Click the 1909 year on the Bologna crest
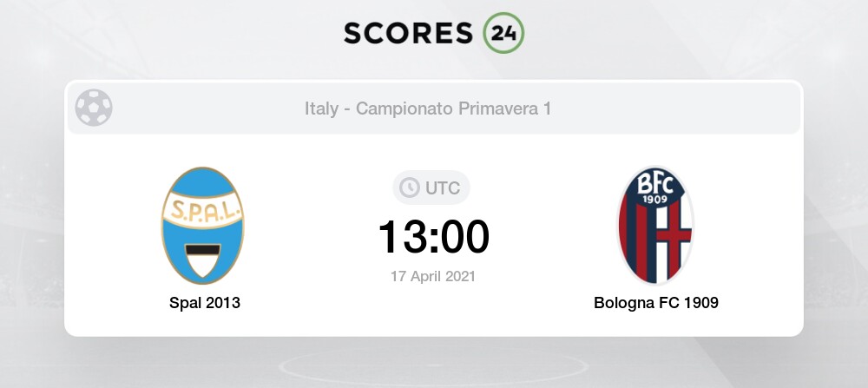This screenshot has height=388, width=868. (x=656, y=201)
